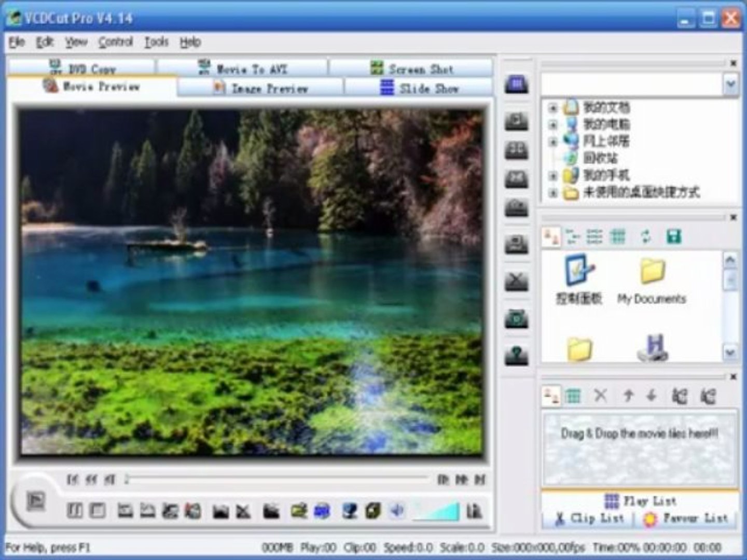Open the Help menu
This screenshot has width=747, height=560.
pos(190,42)
